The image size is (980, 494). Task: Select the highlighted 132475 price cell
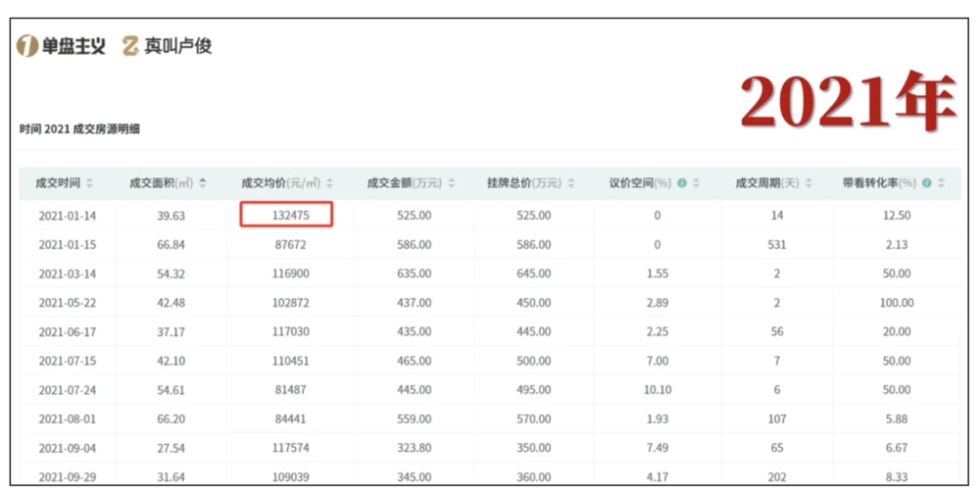[x=287, y=215]
